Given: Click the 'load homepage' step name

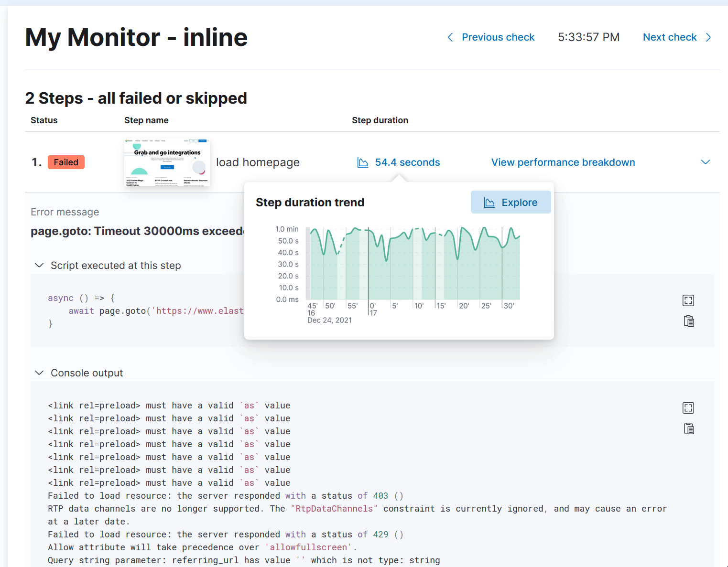Looking at the screenshot, I should click(258, 162).
